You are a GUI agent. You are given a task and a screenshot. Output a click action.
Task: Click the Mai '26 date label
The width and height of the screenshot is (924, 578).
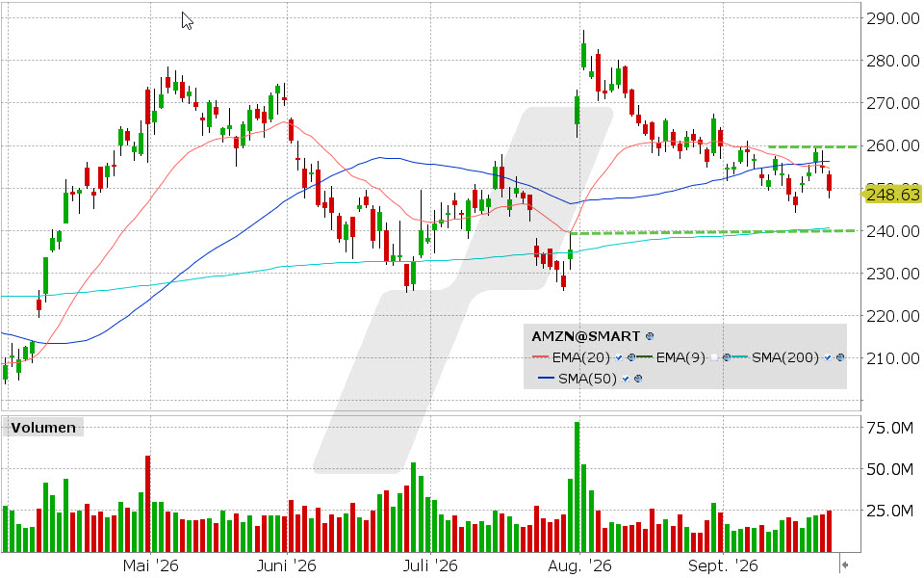(150, 565)
